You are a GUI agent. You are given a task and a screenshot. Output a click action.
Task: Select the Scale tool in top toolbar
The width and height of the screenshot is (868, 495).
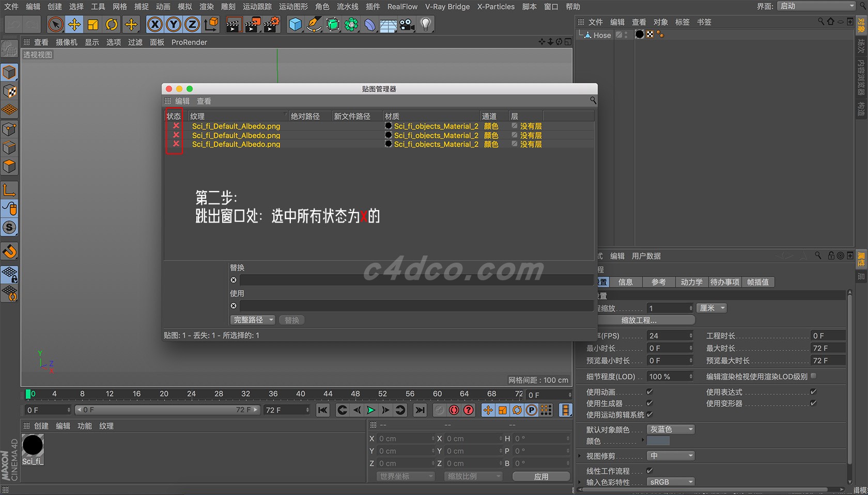(x=93, y=24)
